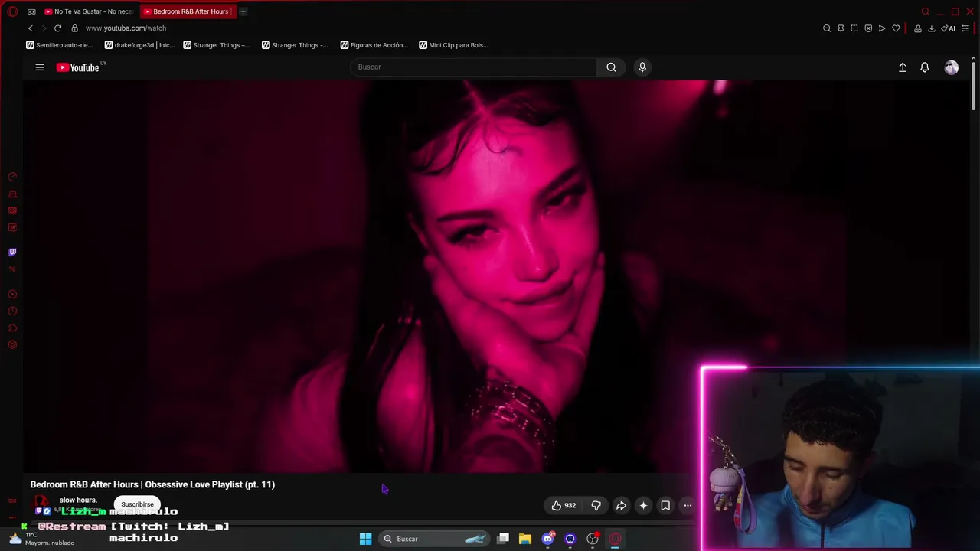Open the slow hours. channel name
The height and width of the screenshot is (551, 980).
pos(78,500)
